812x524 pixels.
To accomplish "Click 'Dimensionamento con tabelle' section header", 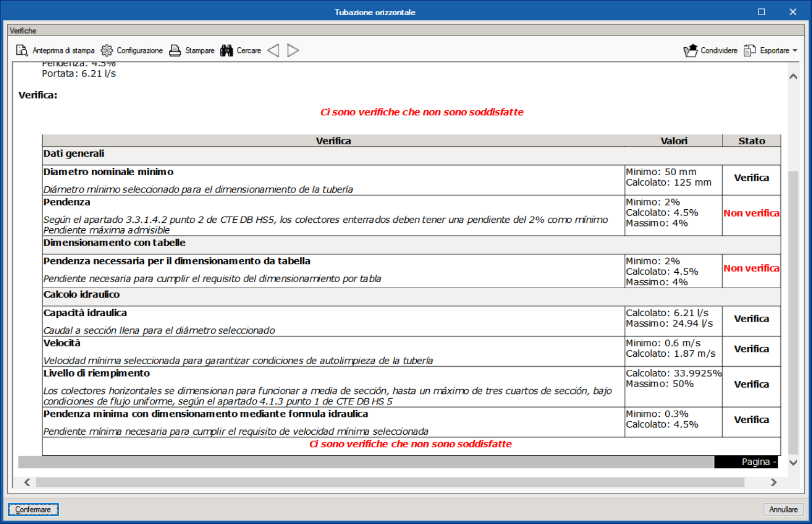I will (x=114, y=242).
